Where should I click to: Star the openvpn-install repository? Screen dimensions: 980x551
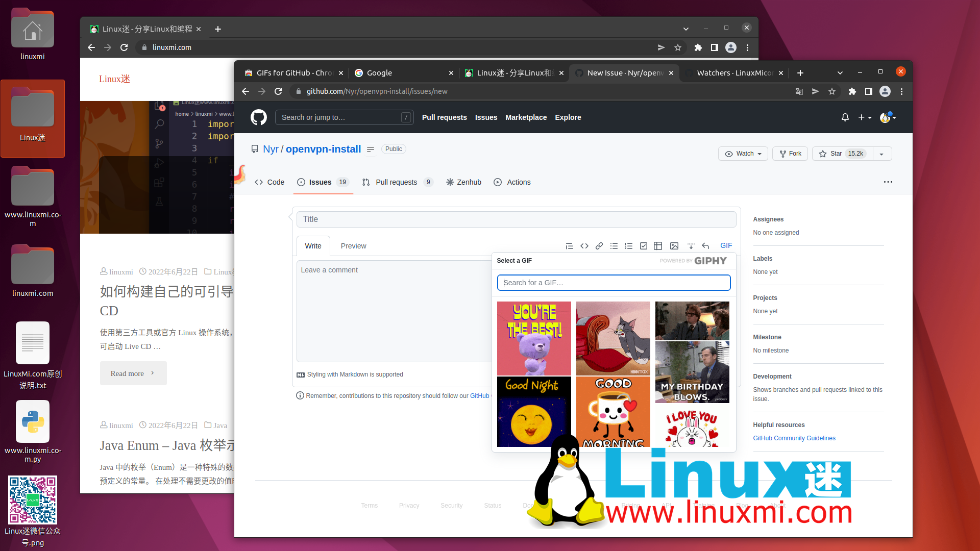(842, 154)
